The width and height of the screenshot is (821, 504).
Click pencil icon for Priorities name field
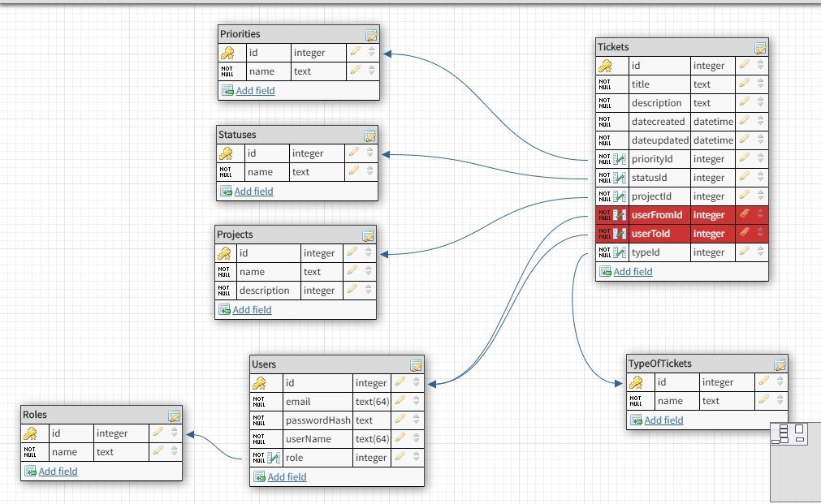(356, 70)
